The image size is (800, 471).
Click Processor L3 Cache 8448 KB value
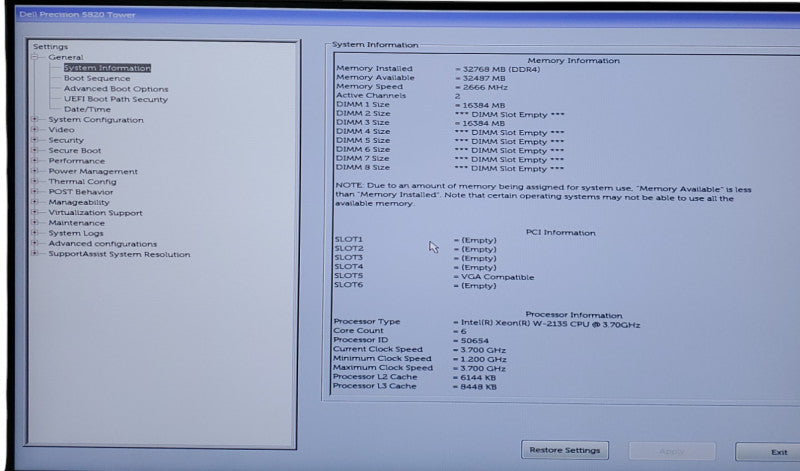(x=474, y=387)
